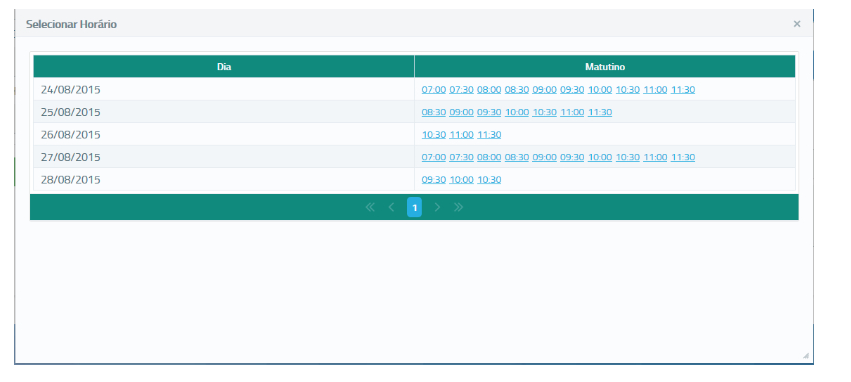Select the 28/08/2015 date row
851x382 pixels.
pyautogui.click(x=414, y=180)
